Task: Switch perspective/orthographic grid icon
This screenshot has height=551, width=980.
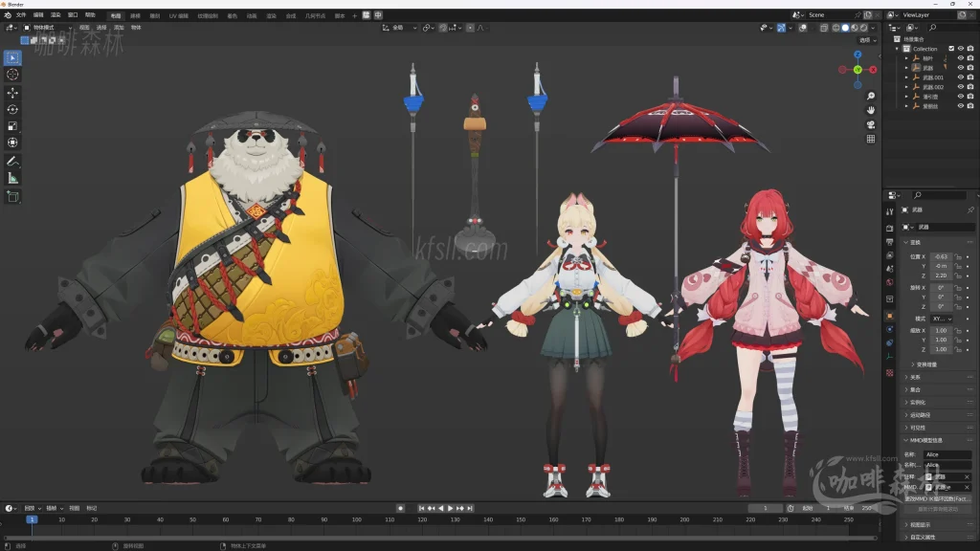Action: (x=871, y=139)
